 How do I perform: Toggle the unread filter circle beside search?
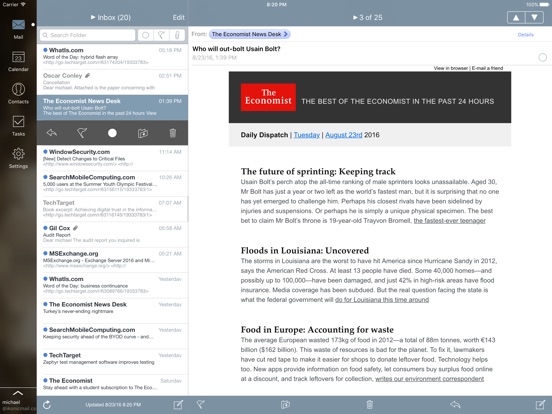click(145, 35)
